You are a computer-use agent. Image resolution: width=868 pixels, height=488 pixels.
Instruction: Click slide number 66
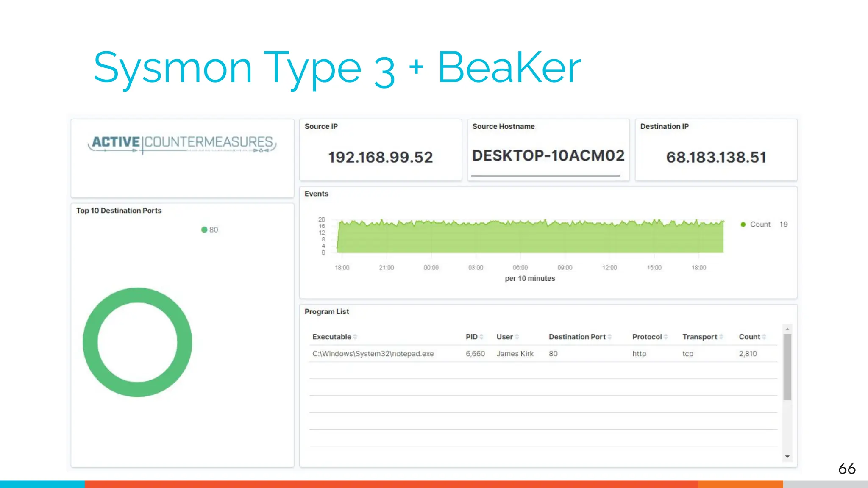coord(847,469)
